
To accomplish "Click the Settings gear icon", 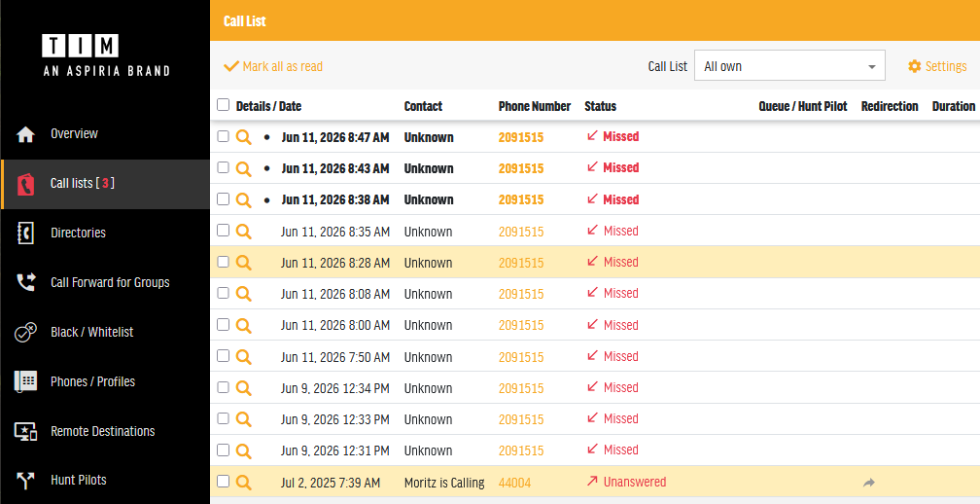I will click(x=914, y=66).
